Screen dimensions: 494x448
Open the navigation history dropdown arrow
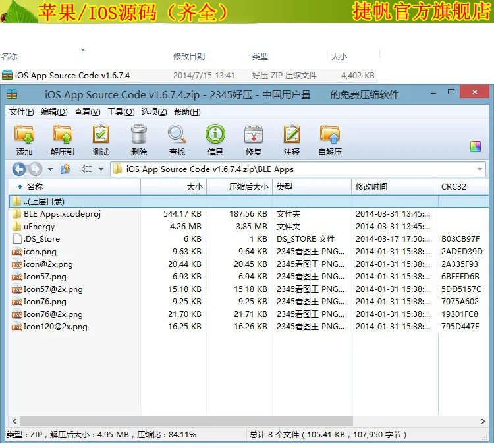coord(51,169)
